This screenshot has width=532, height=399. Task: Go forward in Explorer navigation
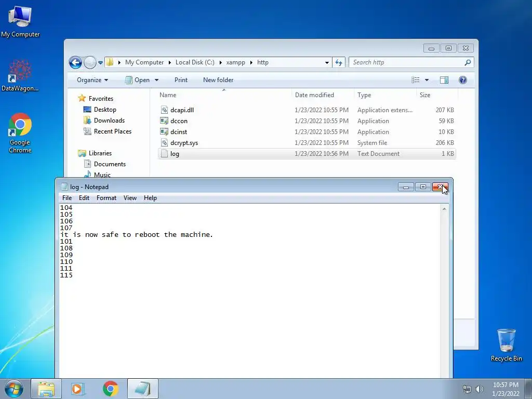tap(90, 62)
